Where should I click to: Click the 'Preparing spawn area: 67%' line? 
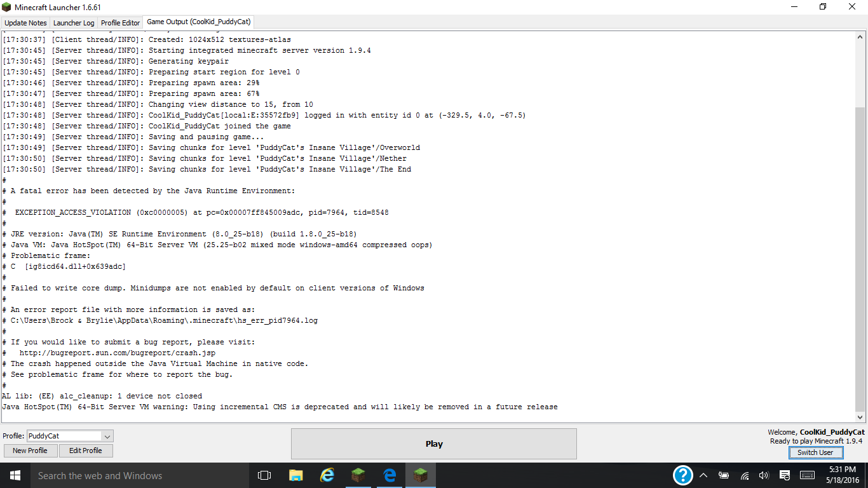click(x=130, y=93)
